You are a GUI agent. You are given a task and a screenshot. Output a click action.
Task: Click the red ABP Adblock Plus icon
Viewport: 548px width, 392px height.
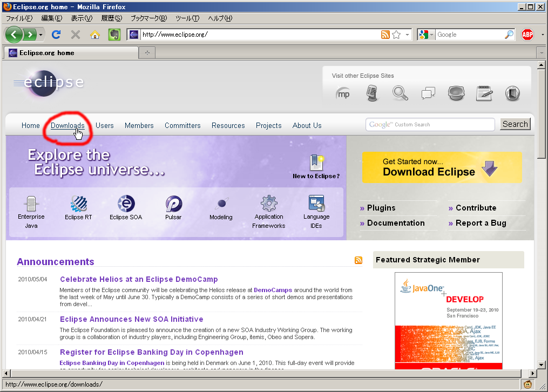click(527, 34)
